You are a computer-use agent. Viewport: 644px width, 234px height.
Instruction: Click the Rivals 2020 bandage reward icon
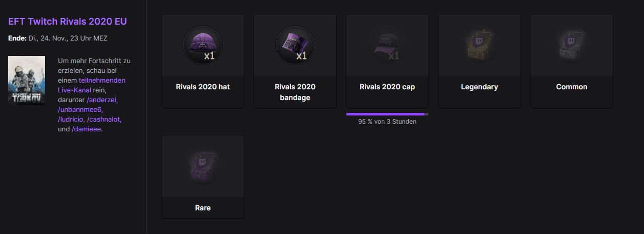tap(295, 45)
